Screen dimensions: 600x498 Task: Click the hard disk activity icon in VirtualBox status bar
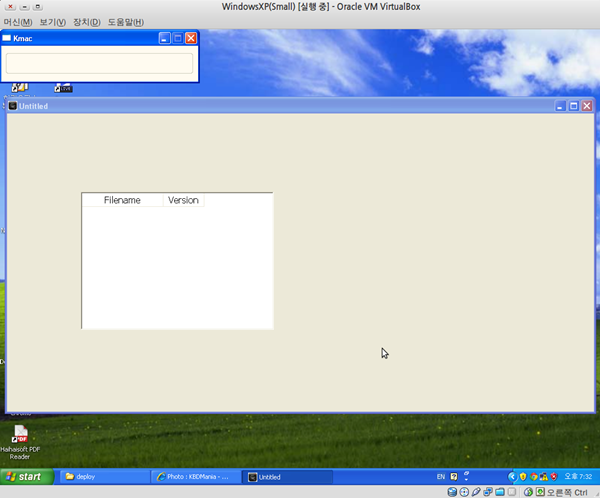(452, 492)
